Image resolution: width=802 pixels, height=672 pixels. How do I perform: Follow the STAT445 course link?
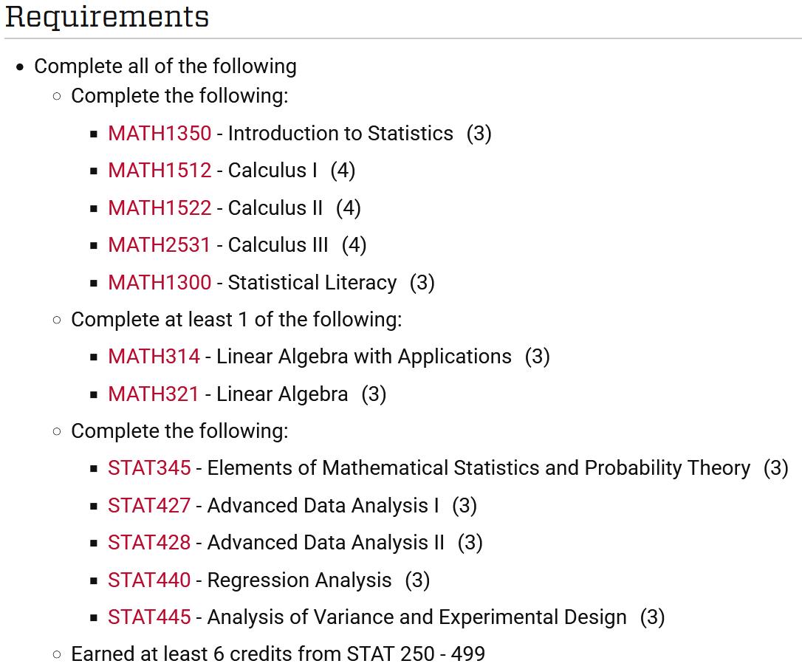(x=149, y=617)
